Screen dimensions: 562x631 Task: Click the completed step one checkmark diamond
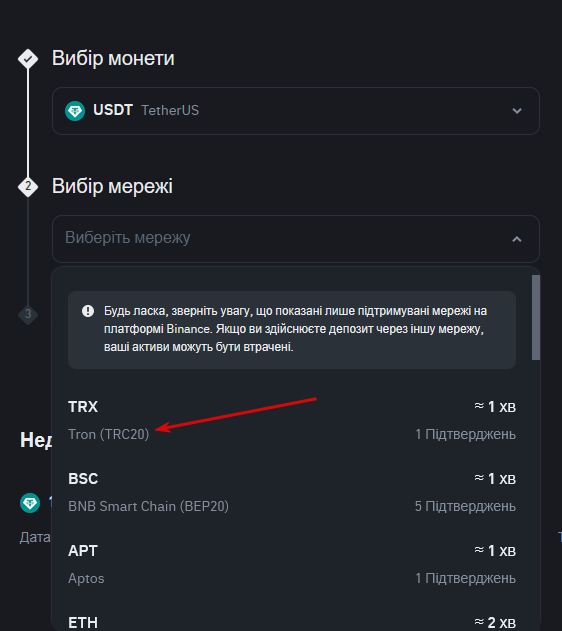pos(28,59)
